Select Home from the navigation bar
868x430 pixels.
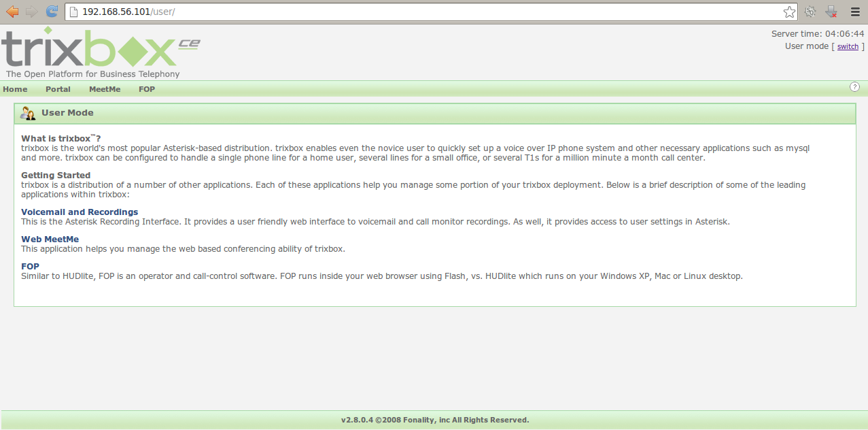[x=15, y=88]
